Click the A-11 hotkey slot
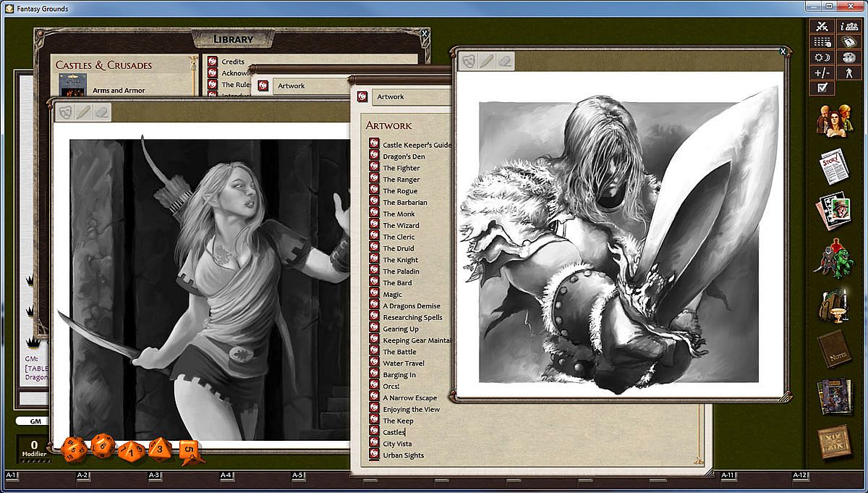Image resolution: width=868 pixels, height=493 pixels. (728, 475)
